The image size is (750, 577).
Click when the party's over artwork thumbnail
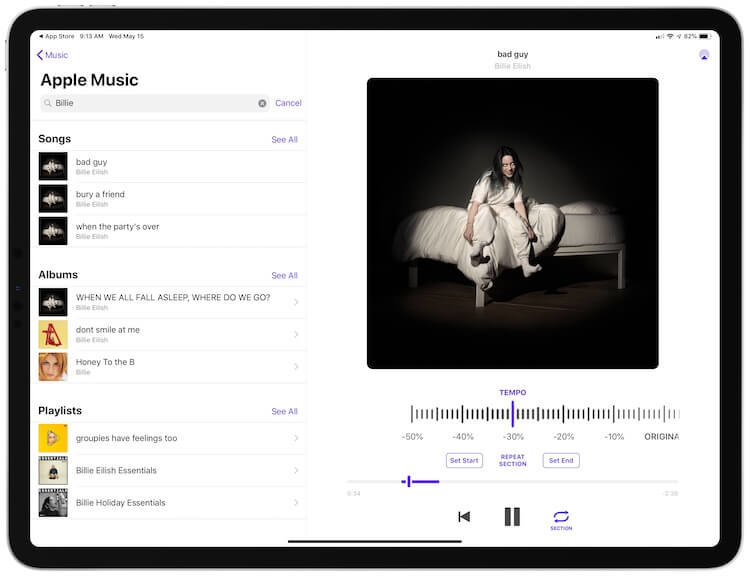(x=53, y=231)
